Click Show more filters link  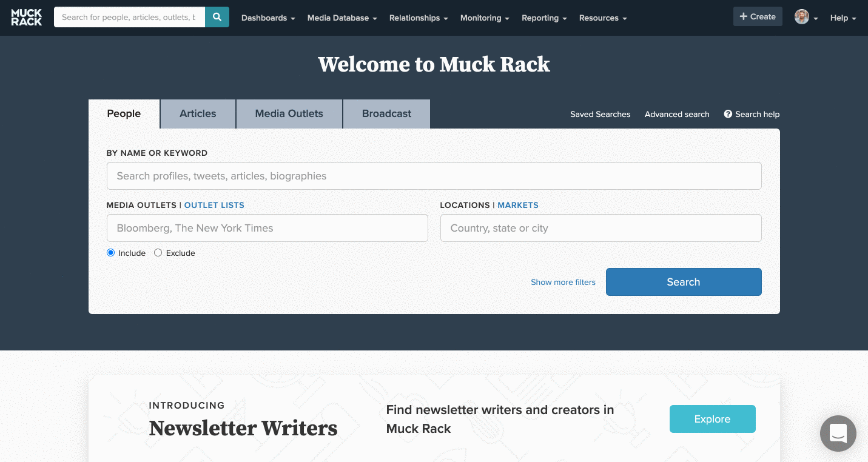(x=563, y=283)
